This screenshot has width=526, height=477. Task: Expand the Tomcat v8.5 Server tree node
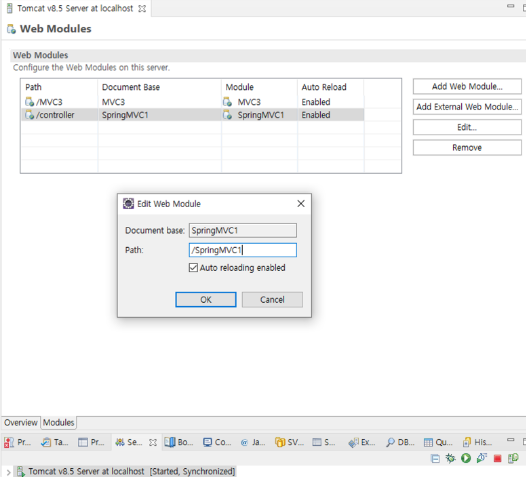click(x=8, y=472)
